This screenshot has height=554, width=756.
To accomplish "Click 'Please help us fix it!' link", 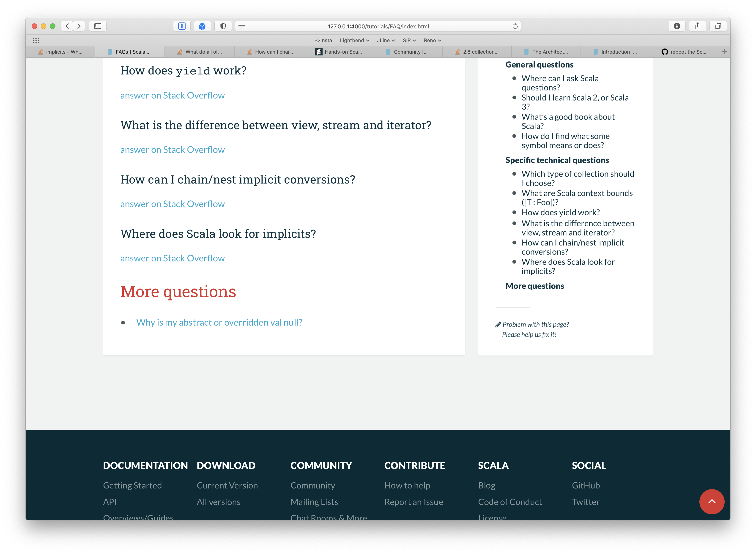I will tap(529, 334).
